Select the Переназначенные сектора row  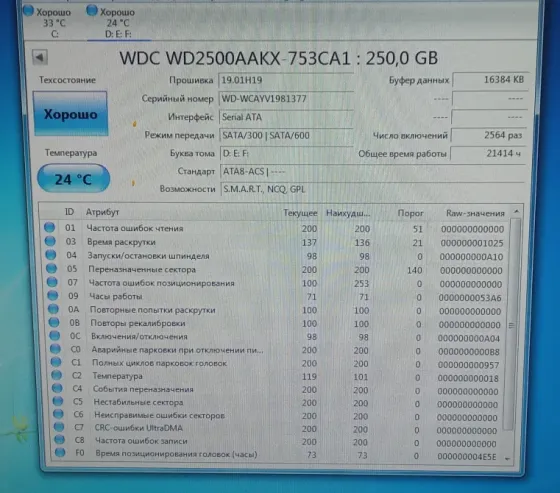(275, 270)
